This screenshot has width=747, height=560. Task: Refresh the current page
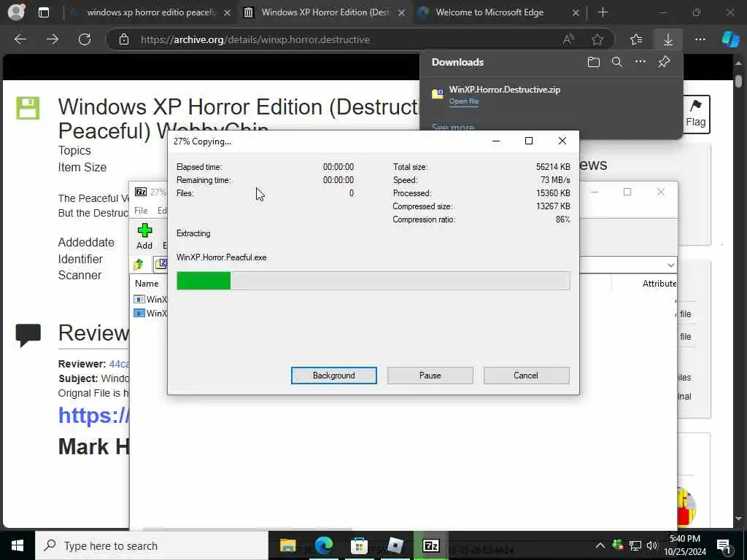click(85, 39)
